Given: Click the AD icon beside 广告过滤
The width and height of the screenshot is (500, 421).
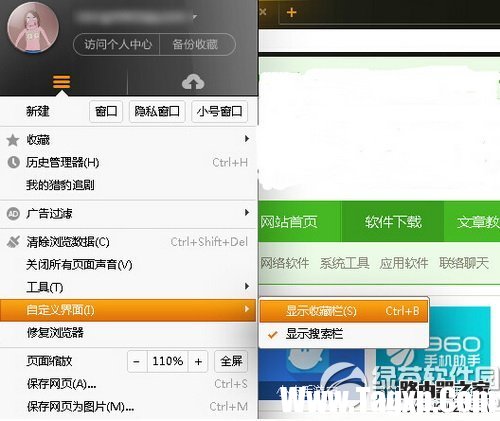Looking at the screenshot, I should click(x=13, y=213).
